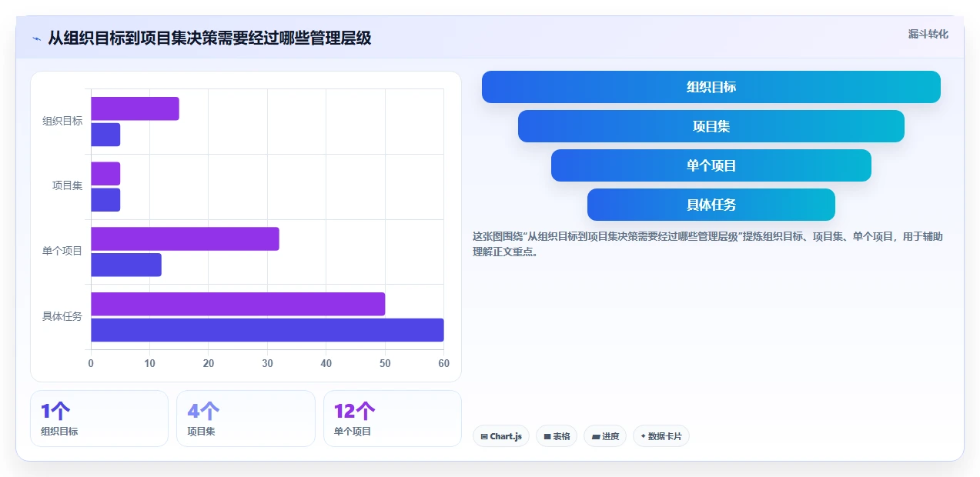Select the 组织目标 funnel stage

pos(711,87)
